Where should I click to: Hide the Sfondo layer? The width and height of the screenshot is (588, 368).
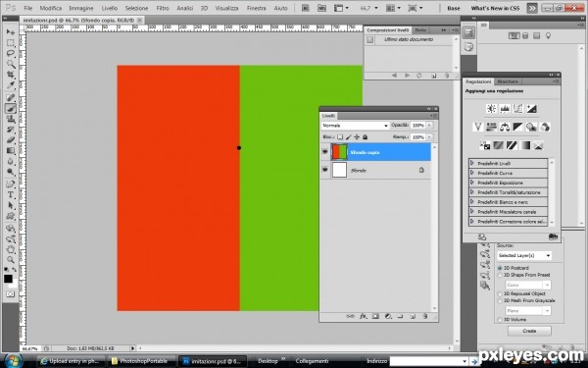point(324,170)
